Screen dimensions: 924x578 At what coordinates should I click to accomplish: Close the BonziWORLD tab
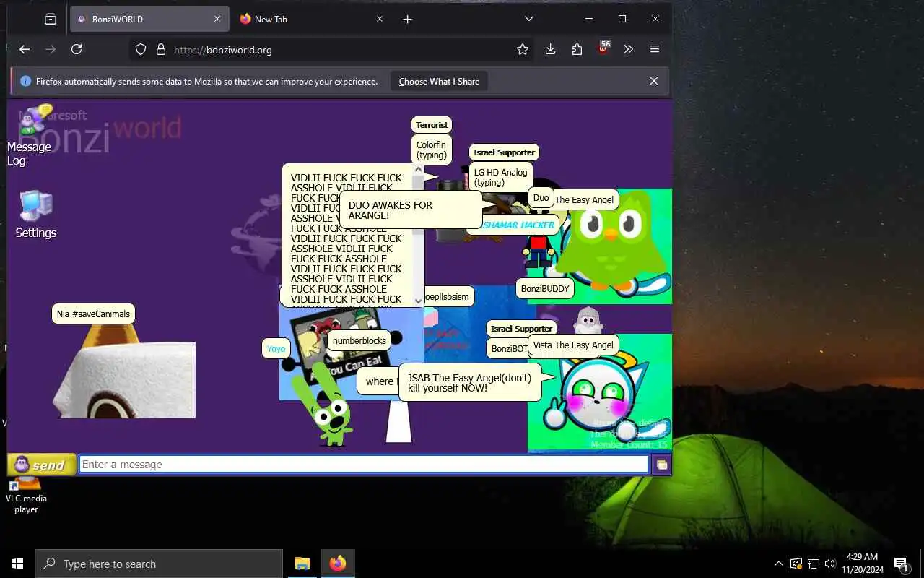click(x=217, y=19)
